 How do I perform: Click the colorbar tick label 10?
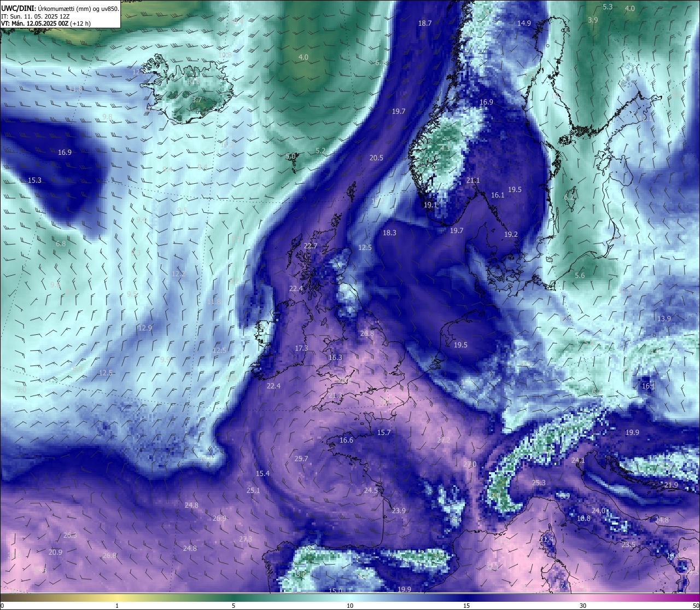point(349,605)
